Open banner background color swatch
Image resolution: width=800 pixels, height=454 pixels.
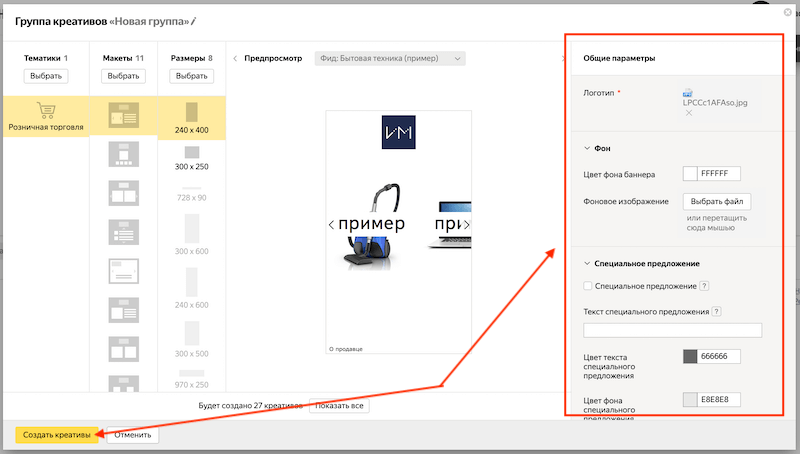coord(690,174)
